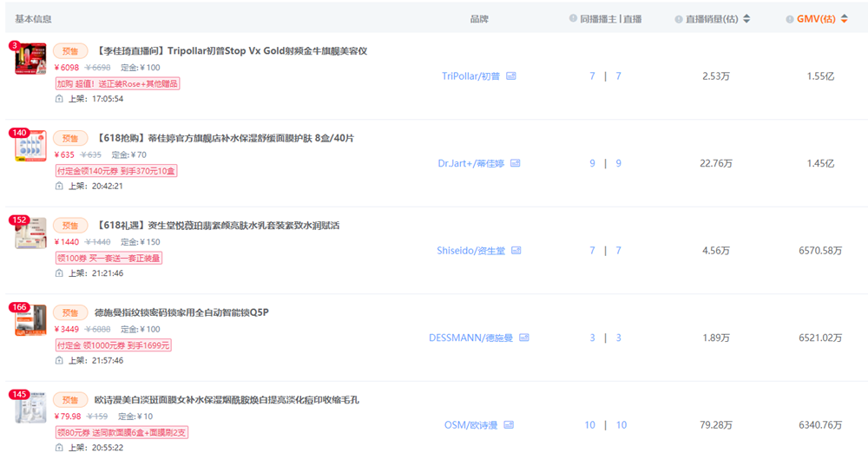This screenshot has height=466, width=868.
Task: Open 蒂佳婷 face mask product thumbnail
Action: pos(30,146)
